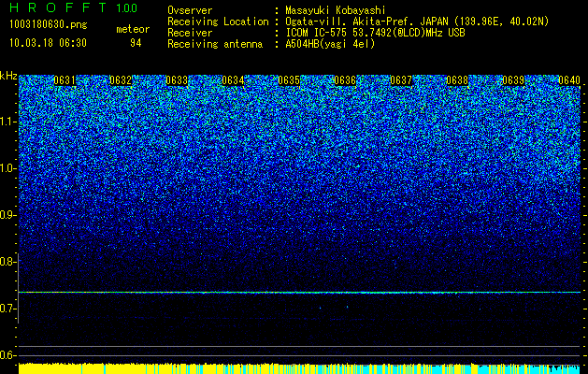The image size is (588, 374).
Task: Click the 0.7 frequency axis label
Action: (7, 309)
